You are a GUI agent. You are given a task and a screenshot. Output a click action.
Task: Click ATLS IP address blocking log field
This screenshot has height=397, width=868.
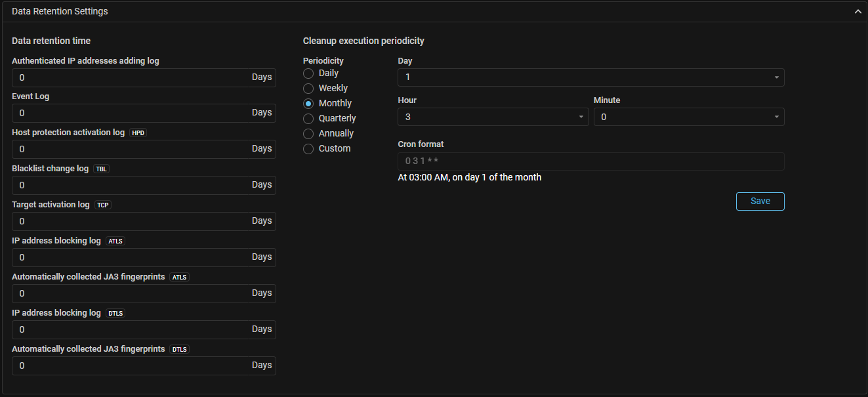click(131, 258)
